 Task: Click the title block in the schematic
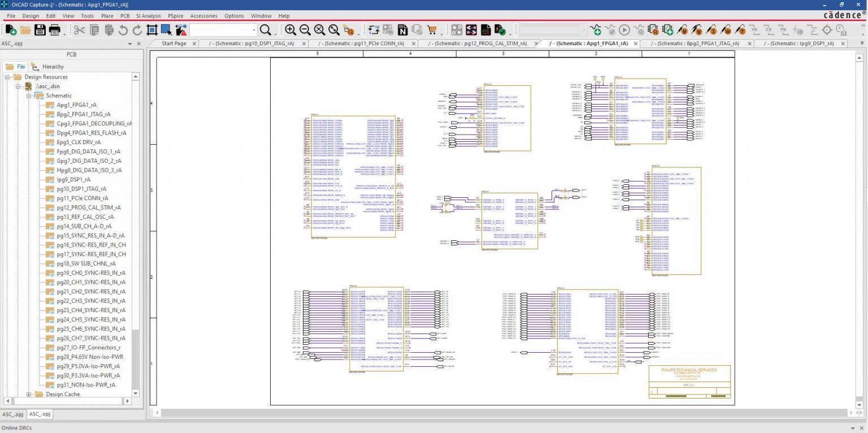(689, 382)
